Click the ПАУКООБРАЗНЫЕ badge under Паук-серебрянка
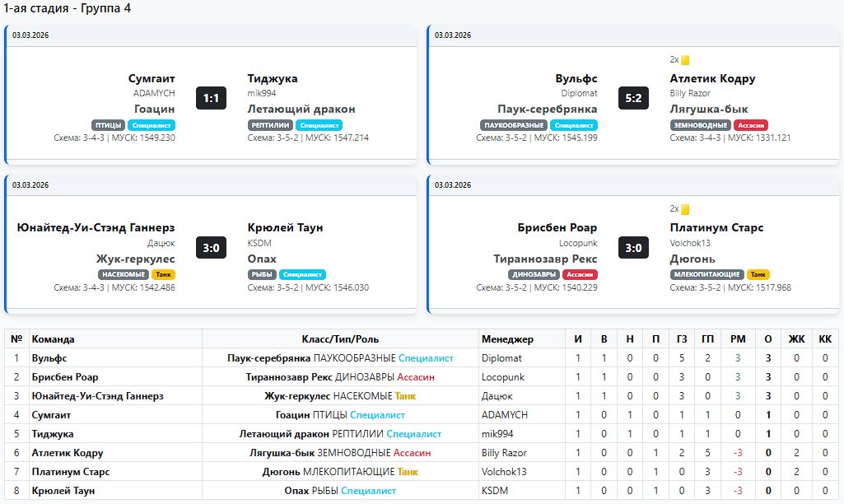Viewport: 844px width, 504px height. pos(514,125)
